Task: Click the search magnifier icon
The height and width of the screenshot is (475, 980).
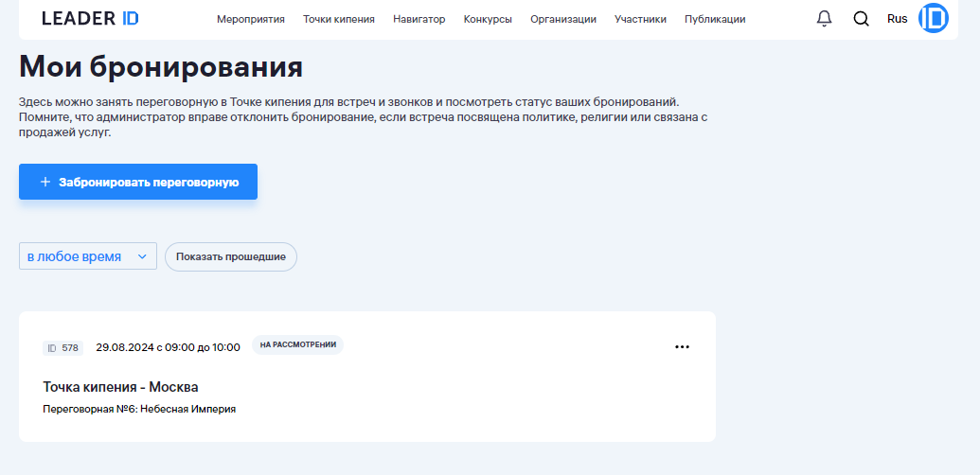Action: 861,19
